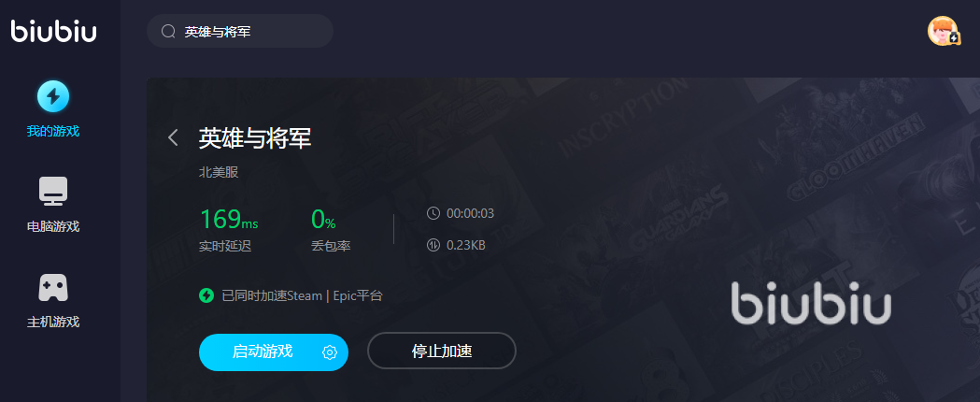Click the data traffic usage icon
980x402 pixels.
433,245
